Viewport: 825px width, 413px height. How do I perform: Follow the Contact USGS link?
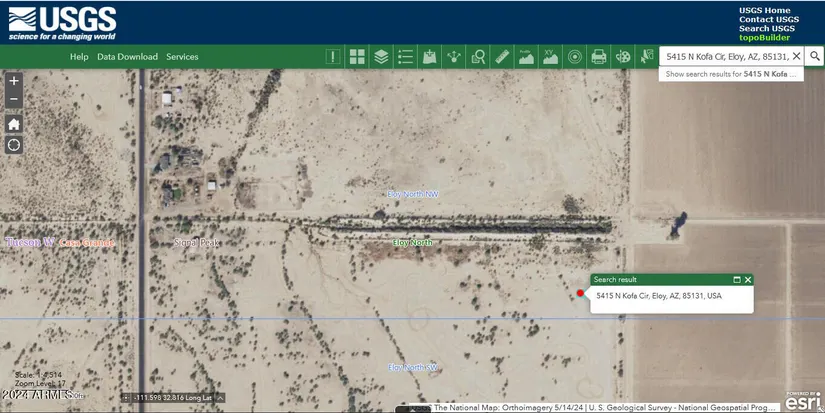[x=768, y=19]
